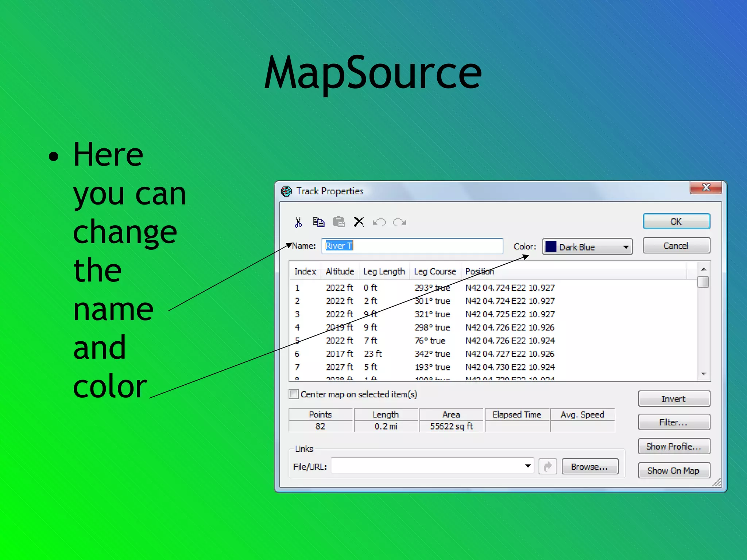Image resolution: width=747 pixels, height=560 pixels.
Task: Select track point row index 2
Action: point(493,301)
